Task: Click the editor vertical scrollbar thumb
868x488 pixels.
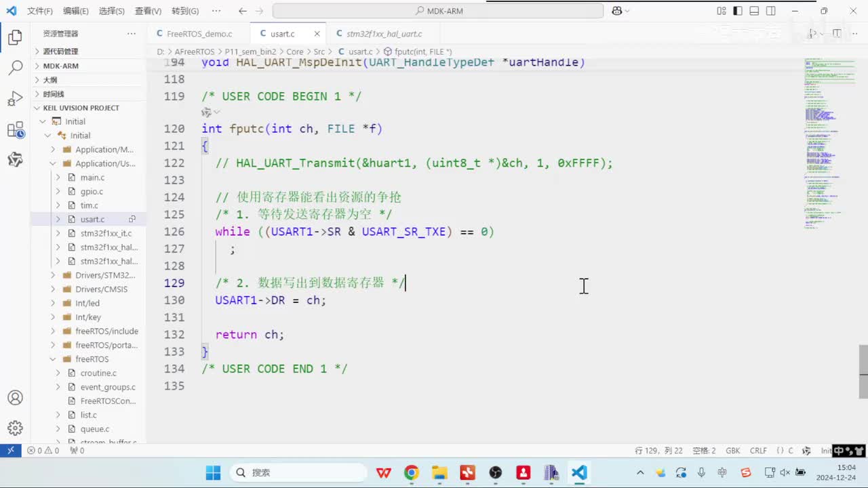Action: point(863,371)
